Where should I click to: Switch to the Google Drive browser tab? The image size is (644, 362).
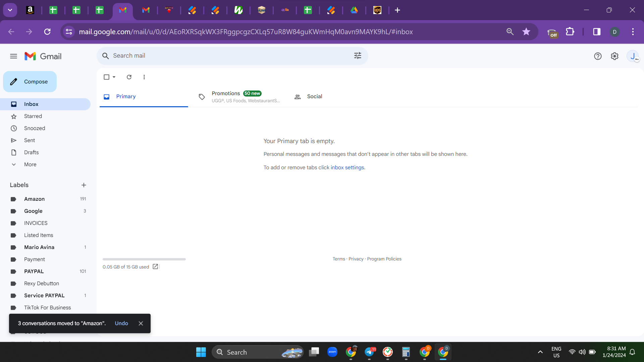click(354, 10)
